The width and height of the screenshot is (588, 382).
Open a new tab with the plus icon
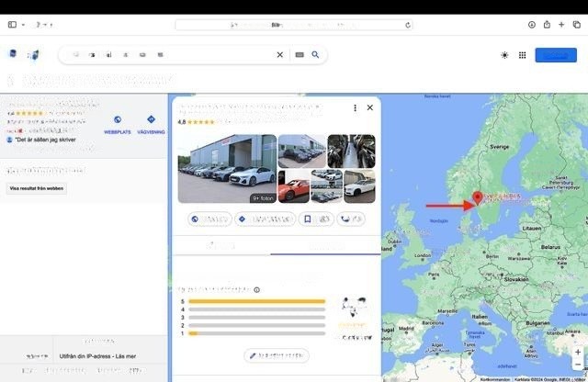click(561, 25)
